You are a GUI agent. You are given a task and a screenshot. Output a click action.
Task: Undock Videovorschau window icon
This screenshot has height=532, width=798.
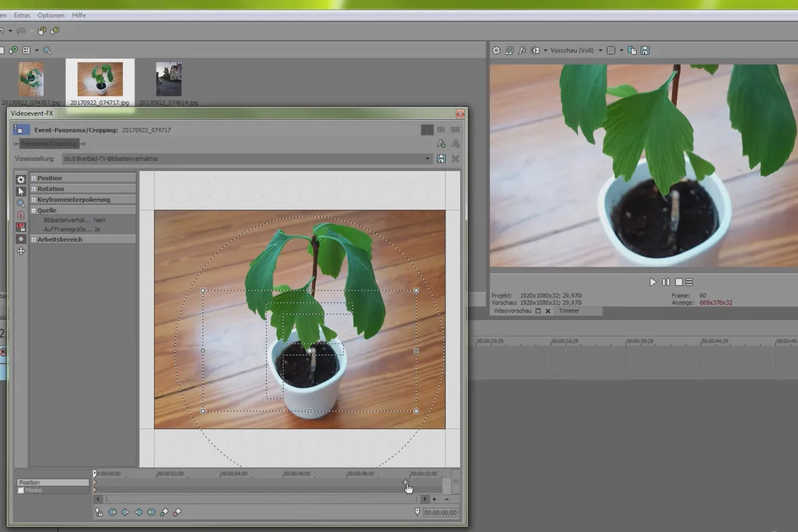tap(538, 311)
